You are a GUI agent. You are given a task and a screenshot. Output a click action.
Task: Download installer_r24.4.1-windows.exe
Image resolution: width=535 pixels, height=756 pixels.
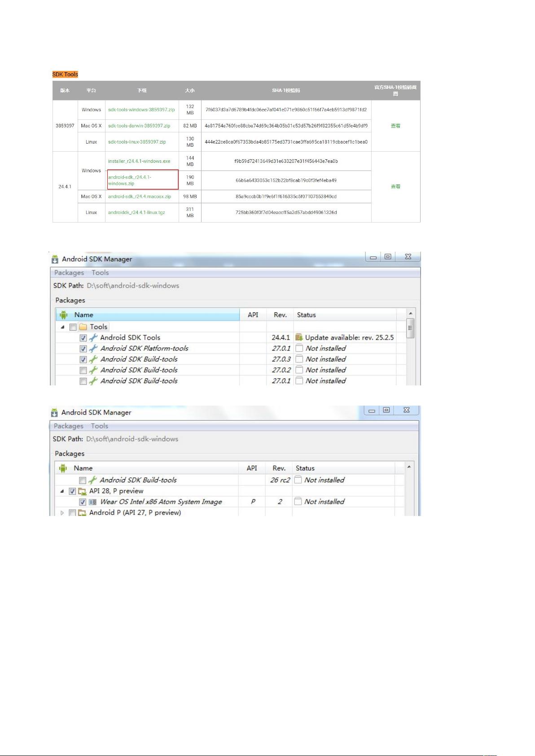[x=139, y=162]
